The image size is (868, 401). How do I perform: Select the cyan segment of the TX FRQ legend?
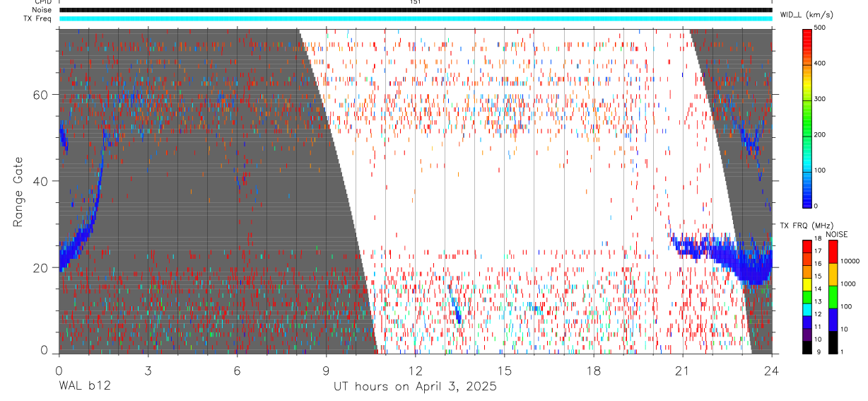[807, 309]
